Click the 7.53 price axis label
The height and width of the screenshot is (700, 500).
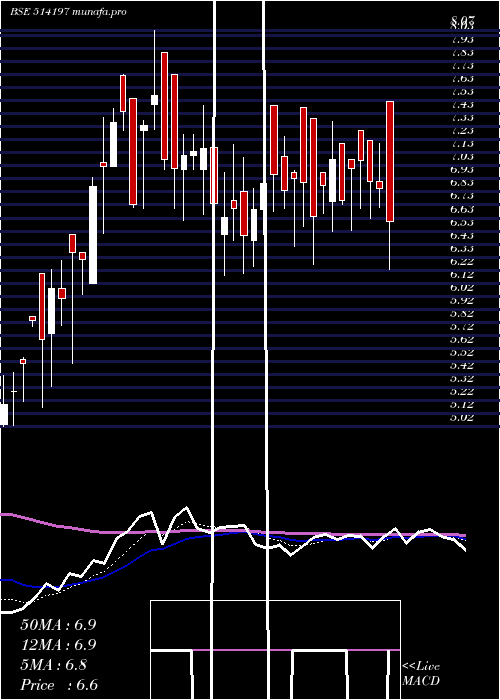point(462,92)
